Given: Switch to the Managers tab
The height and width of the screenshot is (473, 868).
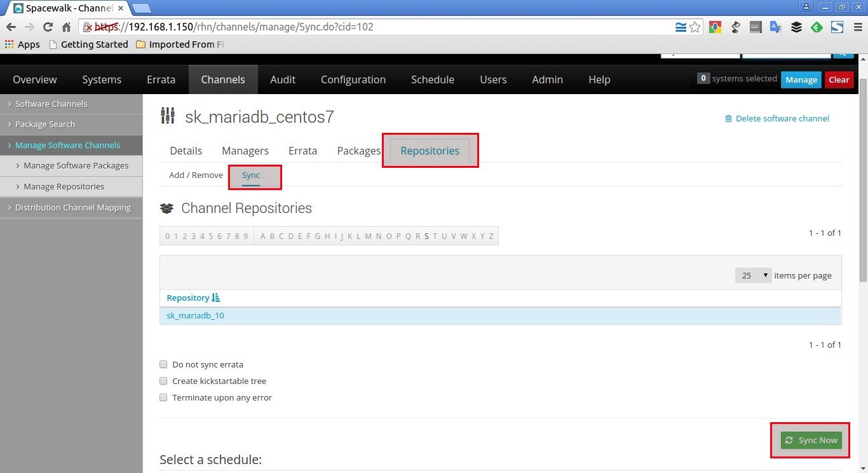Looking at the screenshot, I should 245,151.
